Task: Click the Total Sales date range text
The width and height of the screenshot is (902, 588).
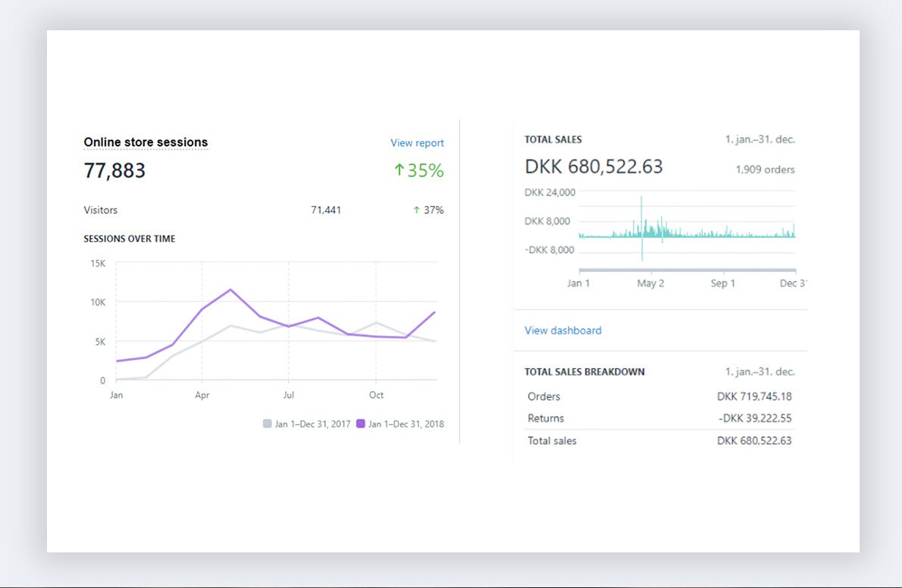Action: click(760, 139)
